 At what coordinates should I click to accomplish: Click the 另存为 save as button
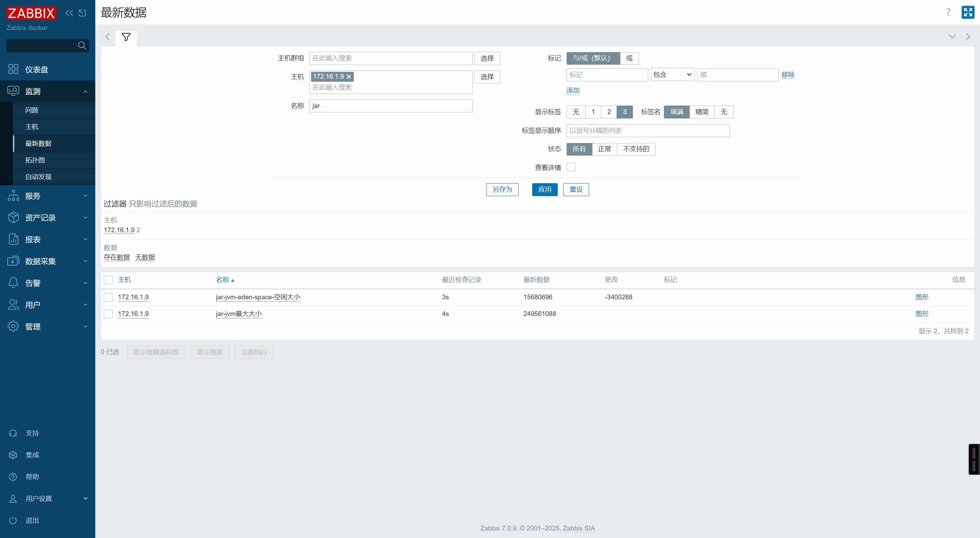[x=502, y=190]
